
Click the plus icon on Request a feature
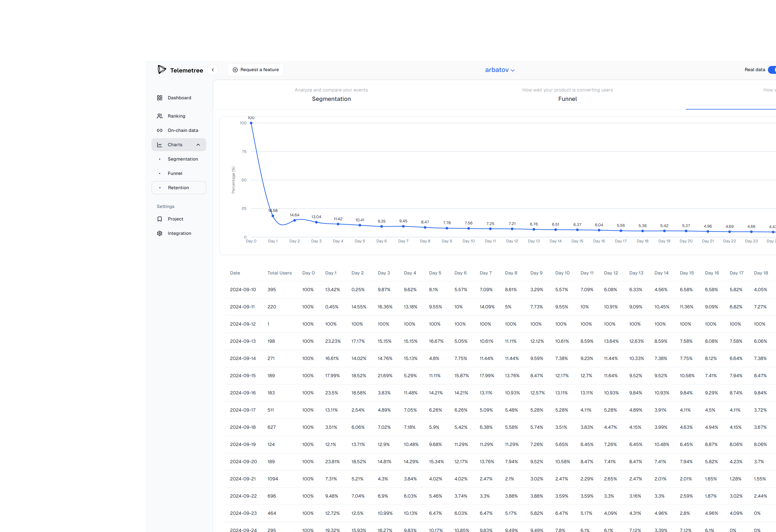(235, 69)
